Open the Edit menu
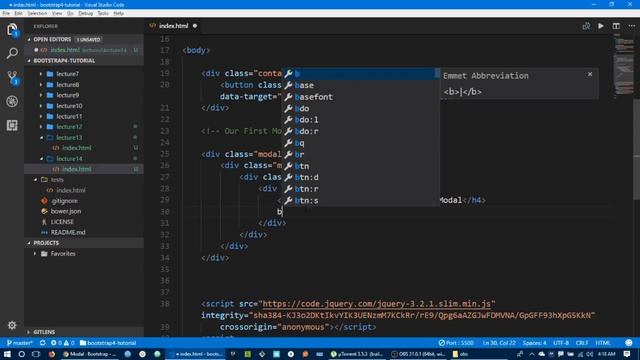640x360 pixels. (18, 13)
